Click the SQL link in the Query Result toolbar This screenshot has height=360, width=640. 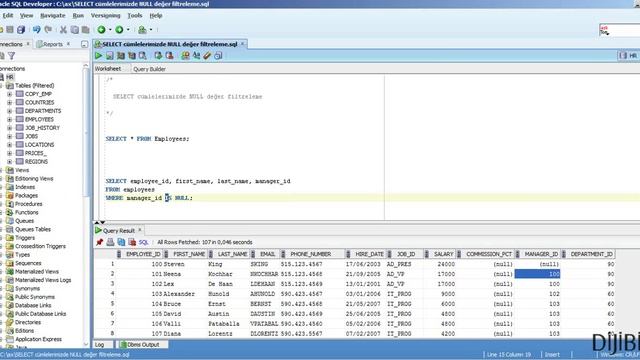[143, 242]
